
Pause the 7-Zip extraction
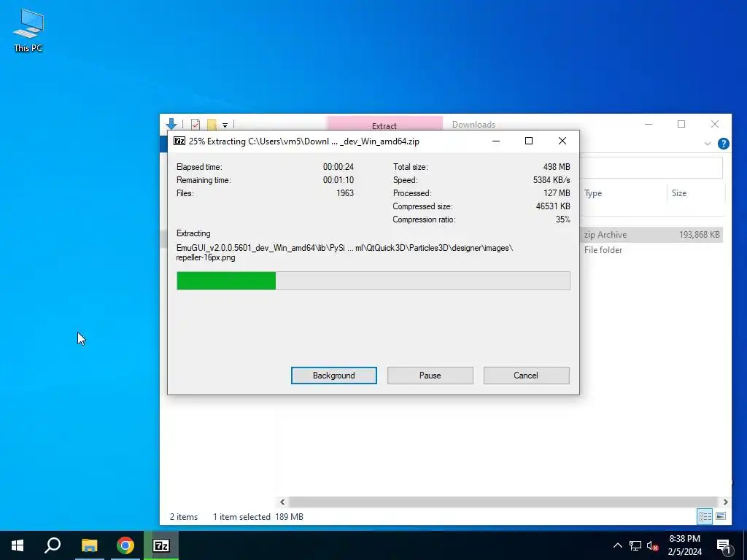(x=430, y=376)
